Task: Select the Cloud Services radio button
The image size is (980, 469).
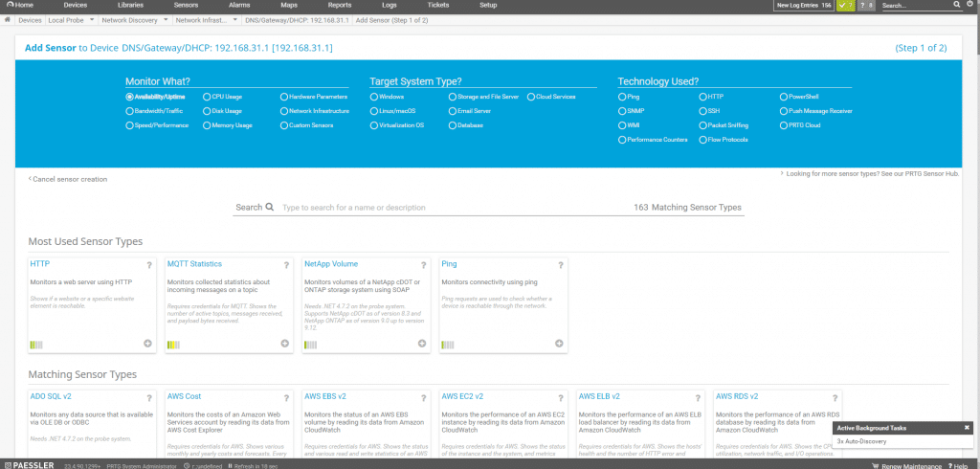Action: point(531,97)
